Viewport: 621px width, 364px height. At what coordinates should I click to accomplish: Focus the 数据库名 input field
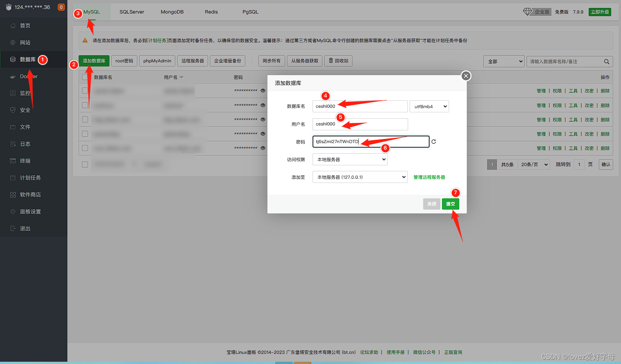[360, 106]
